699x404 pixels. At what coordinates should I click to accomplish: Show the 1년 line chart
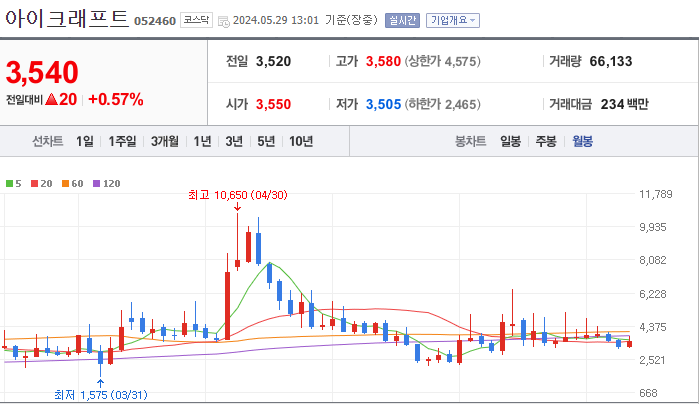[202, 141]
